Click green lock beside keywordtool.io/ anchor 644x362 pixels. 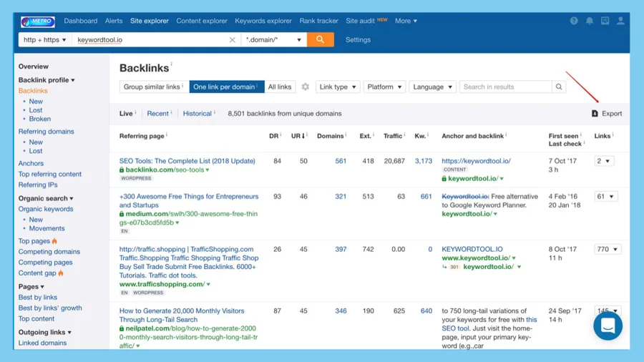[x=444, y=179]
